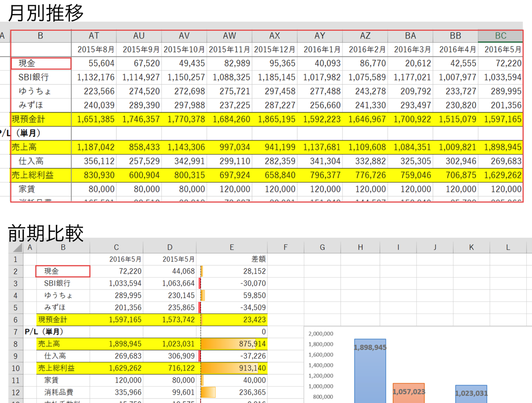Select the blue chart bar labeled 1,898,945
The height and width of the screenshot is (403, 532).
click(x=370, y=371)
